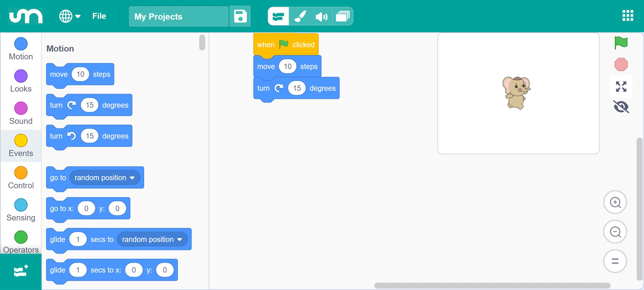
Task: Zoom in the workspace
Action: [615, 202]
